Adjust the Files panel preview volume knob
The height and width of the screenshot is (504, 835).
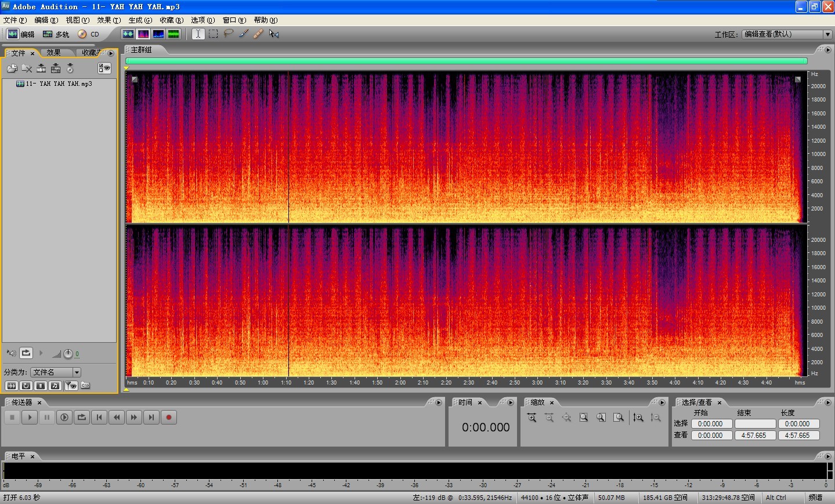pos(68,354)
